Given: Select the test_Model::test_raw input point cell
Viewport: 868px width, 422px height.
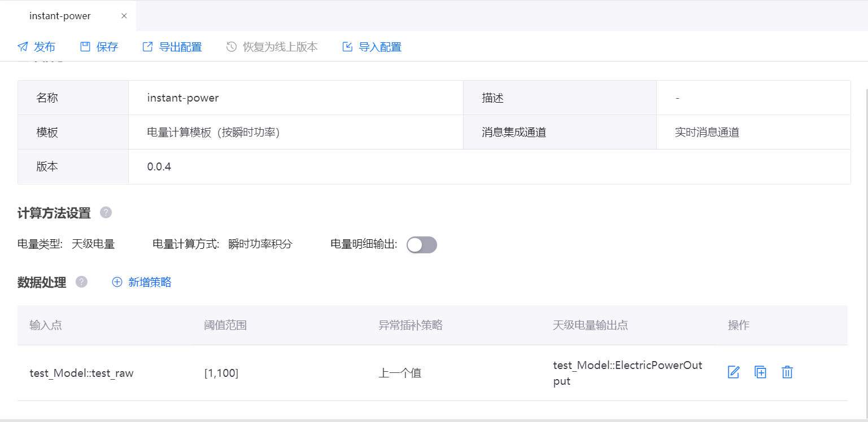Looking at the screenshot, I should [x=81, y=373].
